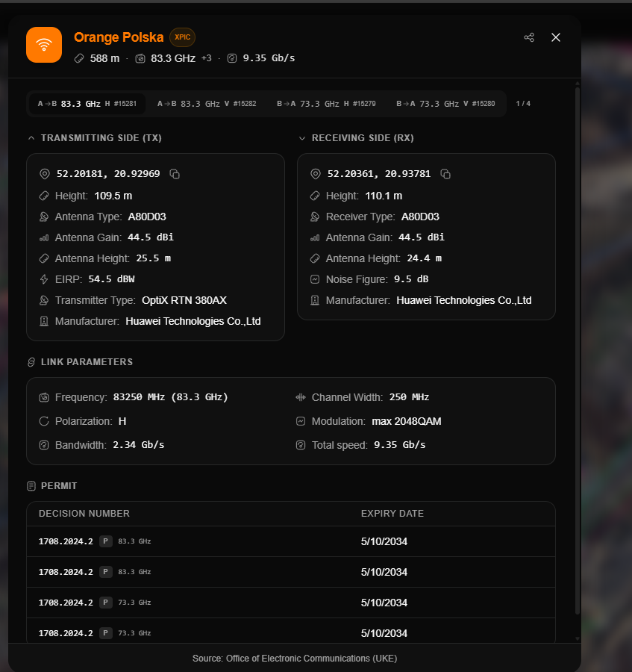Click the first 1708.2024.2 permit row with 83.3 GHz
This screenshot has width=632, height=672.
pos(291,541)
